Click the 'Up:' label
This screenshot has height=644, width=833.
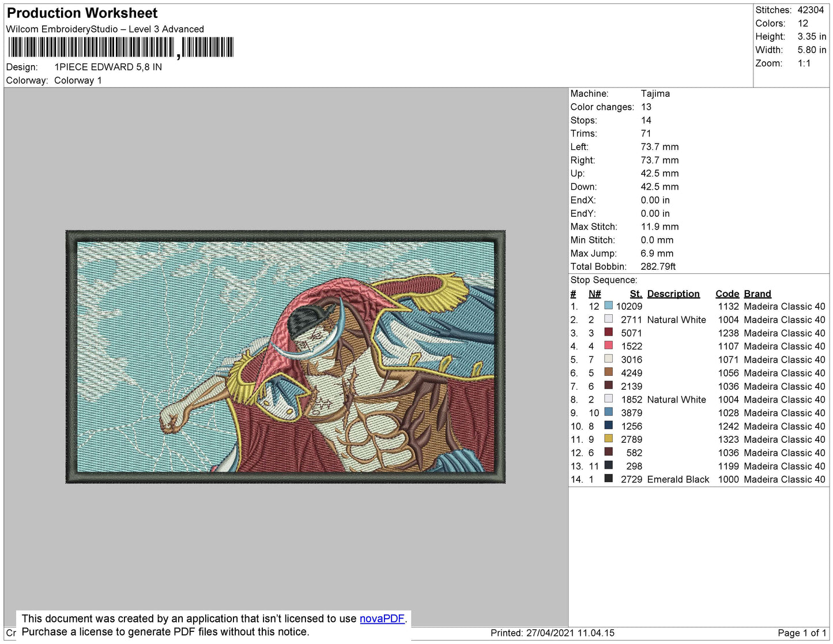(x=578, y=174)
